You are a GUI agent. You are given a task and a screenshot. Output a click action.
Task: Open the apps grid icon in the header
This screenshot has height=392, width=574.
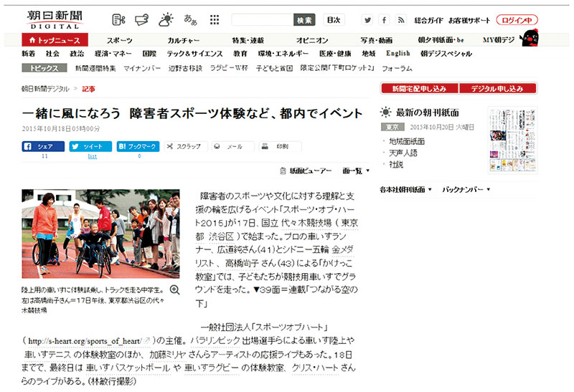215,19
